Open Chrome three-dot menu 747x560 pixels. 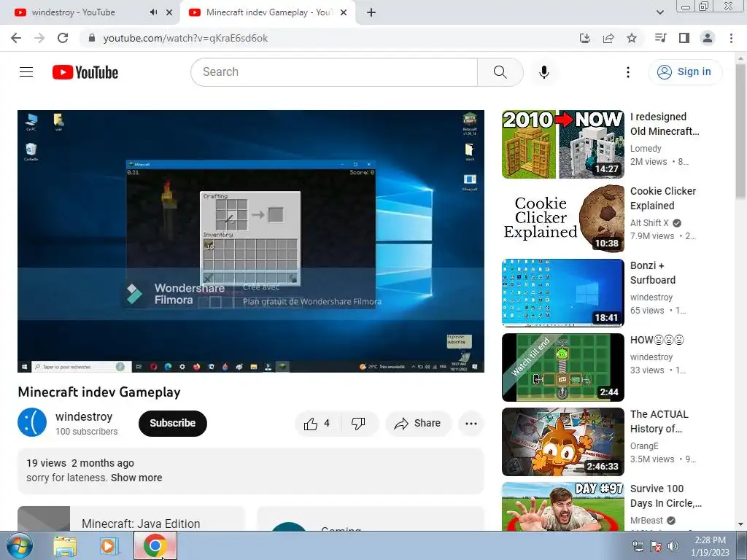click(x=731, y=38)
